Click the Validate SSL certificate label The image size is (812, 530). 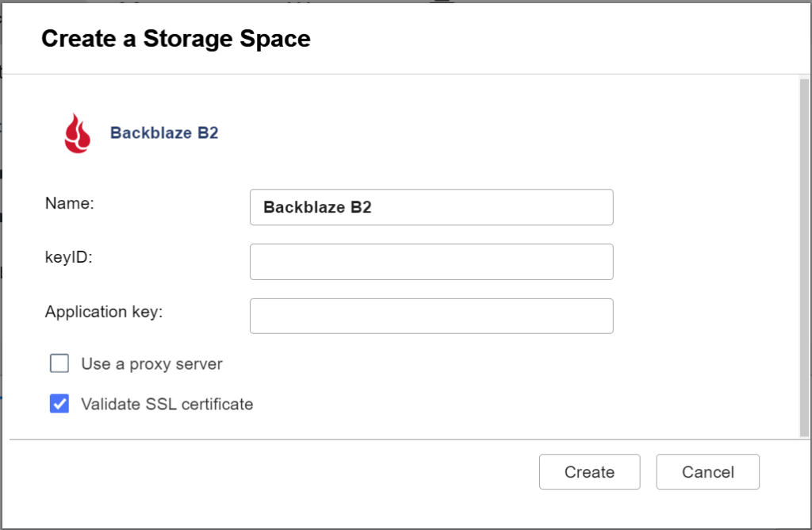tap(167, 404)
